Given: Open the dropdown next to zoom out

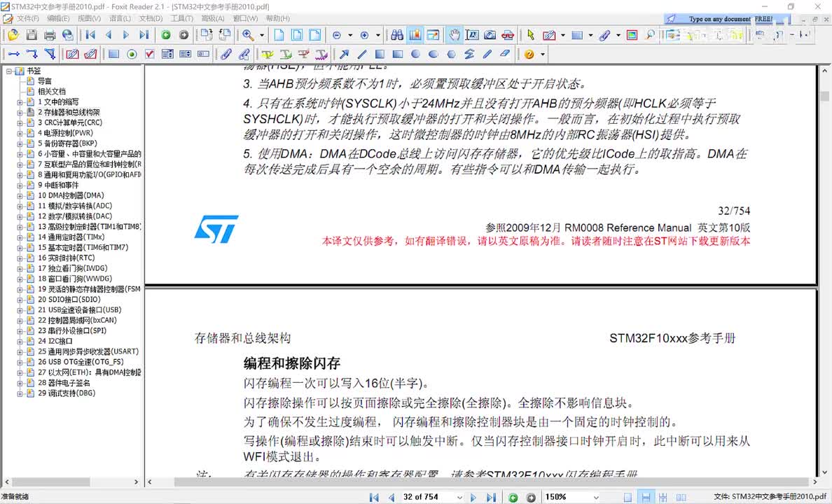Looking at the screenshot, I should pos(350,36).
